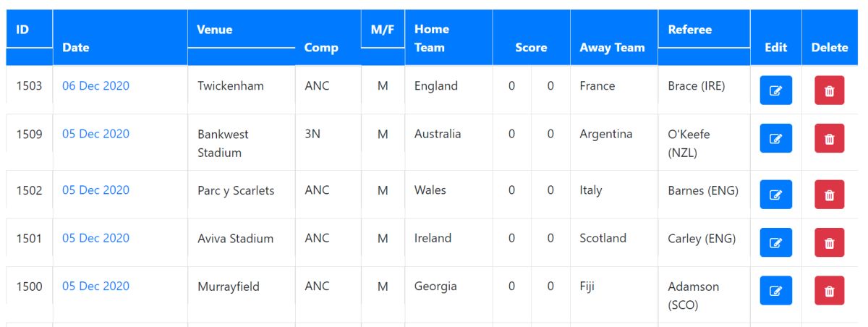
Task: Follow date link for Parc y Scarlets match
Action: [x=95, y=190]
